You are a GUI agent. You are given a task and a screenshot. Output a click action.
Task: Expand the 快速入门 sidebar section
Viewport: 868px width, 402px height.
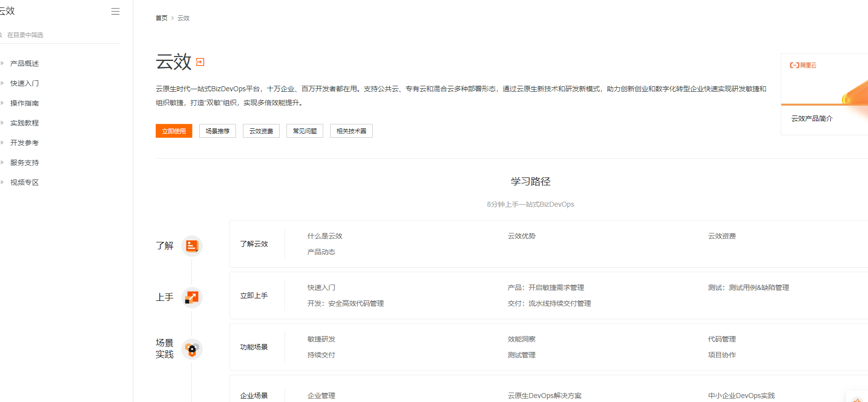[24, 83]
